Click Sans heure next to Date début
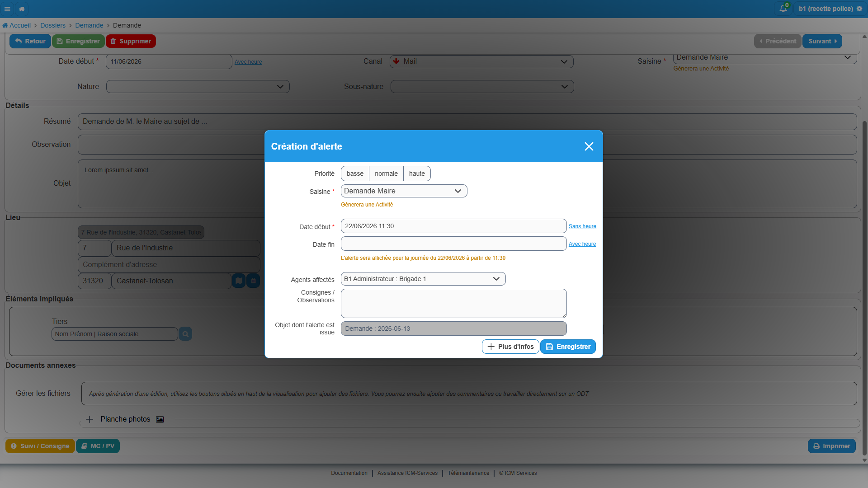 point(582,226)
